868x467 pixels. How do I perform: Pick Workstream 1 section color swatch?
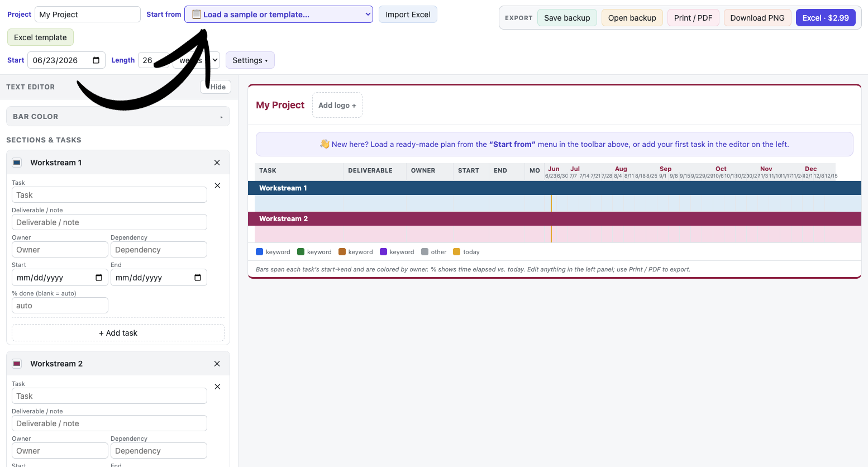[x=17, y=163]
